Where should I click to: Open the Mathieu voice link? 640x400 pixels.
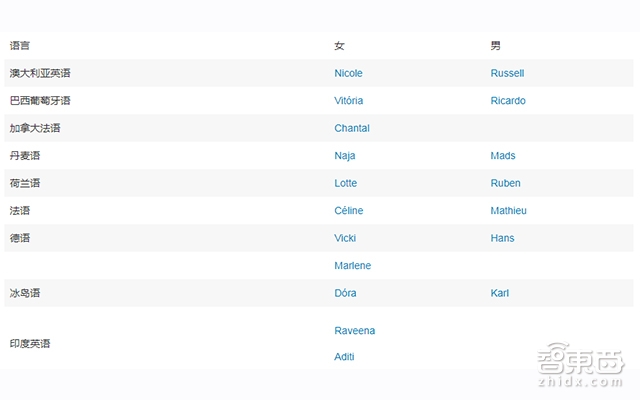coord(509,211)
